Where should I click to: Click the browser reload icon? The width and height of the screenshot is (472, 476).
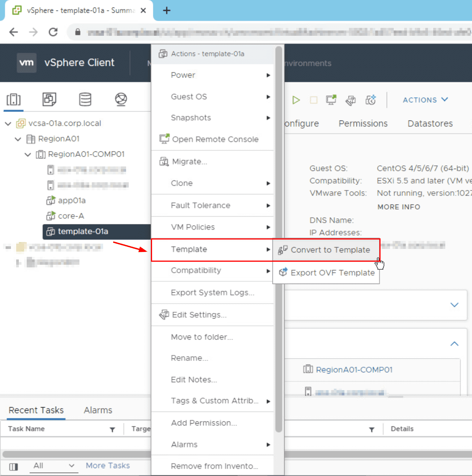pyautogui.click(x=53, y=32)
